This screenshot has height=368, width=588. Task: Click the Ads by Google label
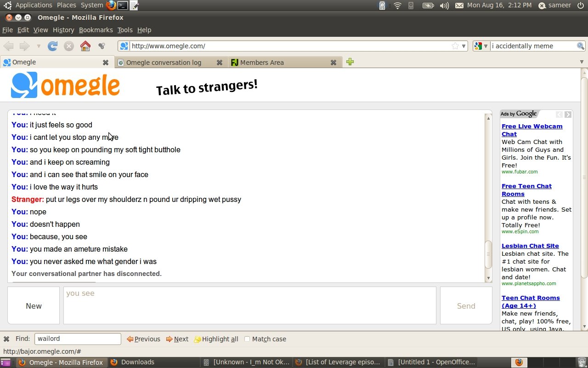pos(519,114)
